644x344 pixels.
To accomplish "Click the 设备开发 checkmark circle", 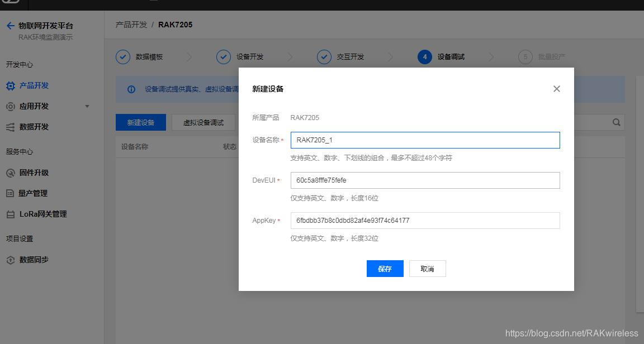I will (224, 57).
